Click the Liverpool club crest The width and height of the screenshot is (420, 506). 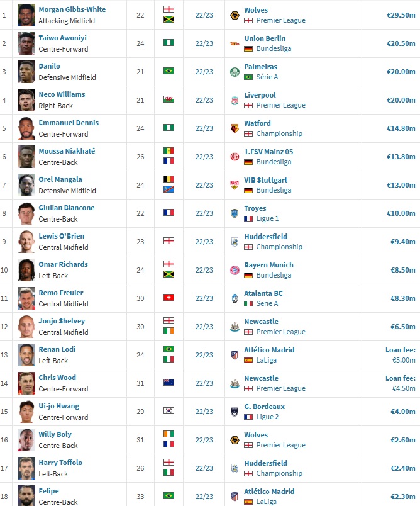(235, 100)
